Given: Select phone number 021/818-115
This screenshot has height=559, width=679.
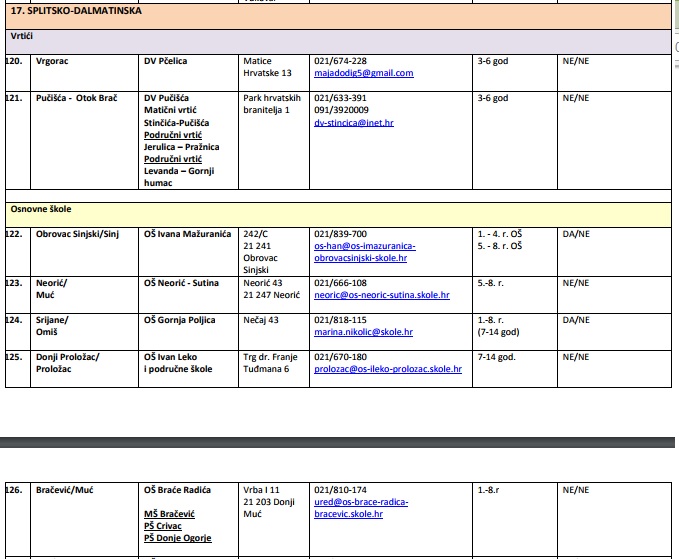Looking at the screenshot, I should coord(340,320).
